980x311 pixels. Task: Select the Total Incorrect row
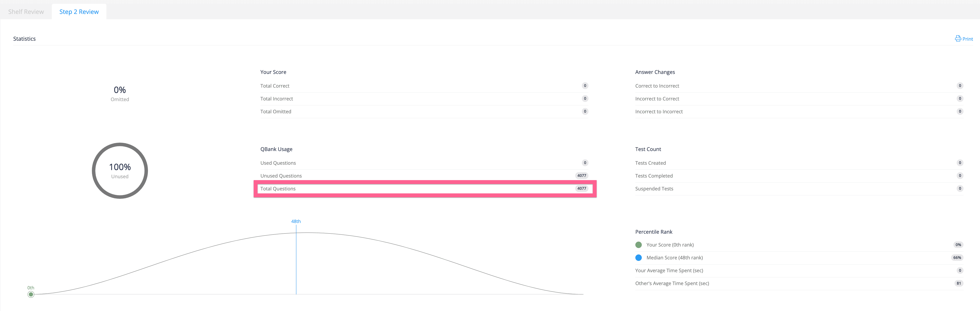pos(424,99)
